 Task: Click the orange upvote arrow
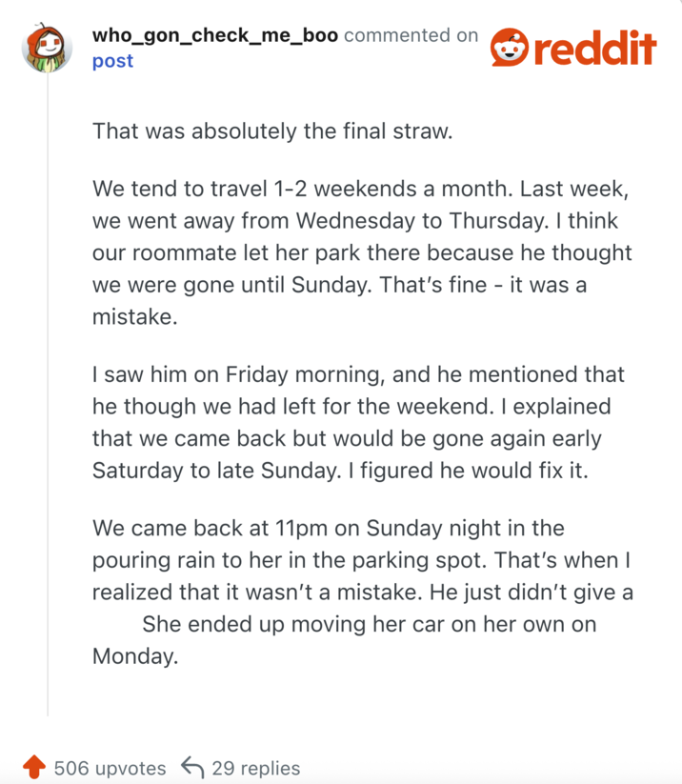pyautogui.click(x=34, y=768)
